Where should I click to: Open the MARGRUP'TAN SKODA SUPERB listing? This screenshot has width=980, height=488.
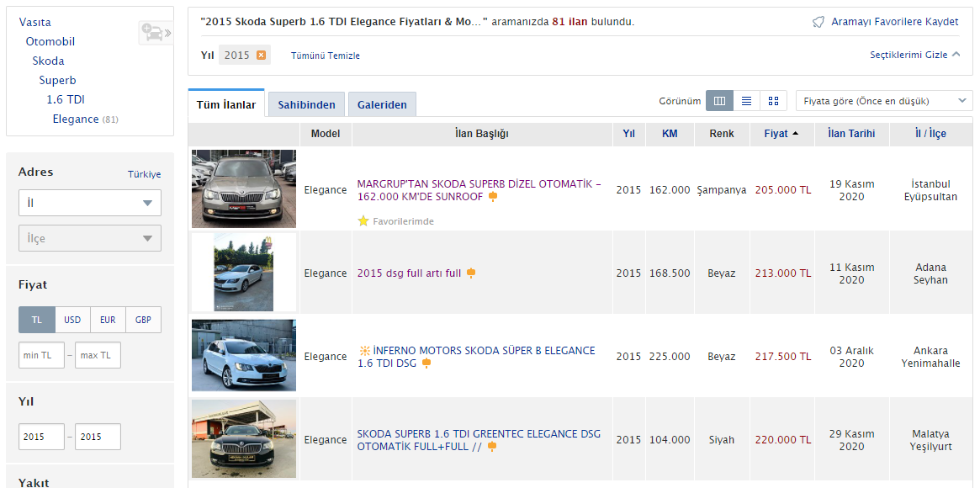479,190
